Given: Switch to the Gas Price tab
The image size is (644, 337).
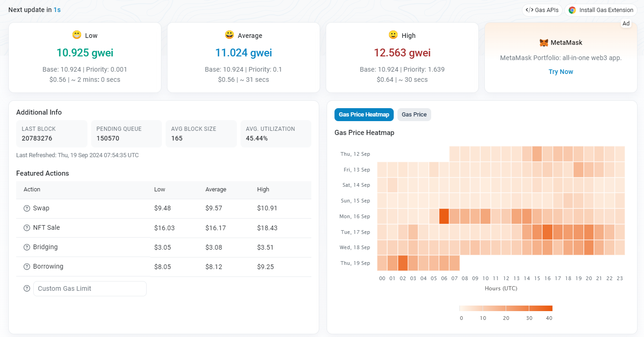Looking at the screenshot, I should point(414,115).
